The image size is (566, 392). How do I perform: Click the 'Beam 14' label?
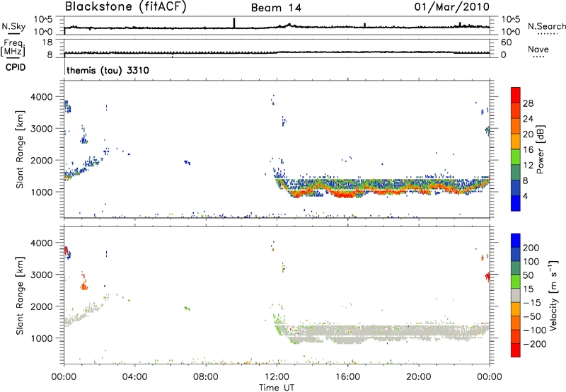pyautogui.click(x=276, y=8)
